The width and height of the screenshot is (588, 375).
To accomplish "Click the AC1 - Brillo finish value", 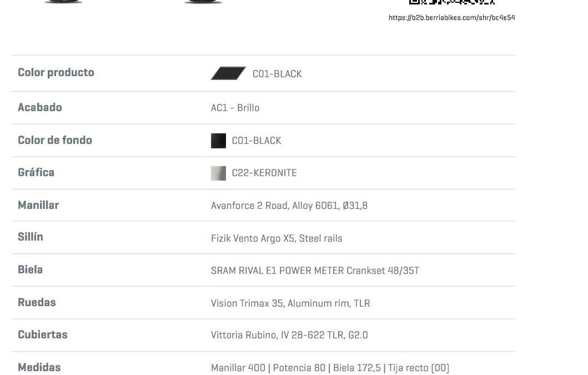I will coord(235,108).
